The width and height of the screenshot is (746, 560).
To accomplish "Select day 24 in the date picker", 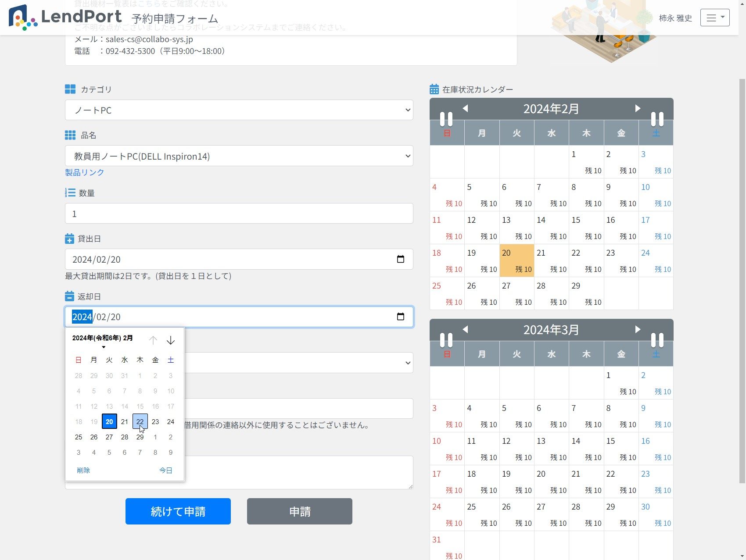I will 171,421.
